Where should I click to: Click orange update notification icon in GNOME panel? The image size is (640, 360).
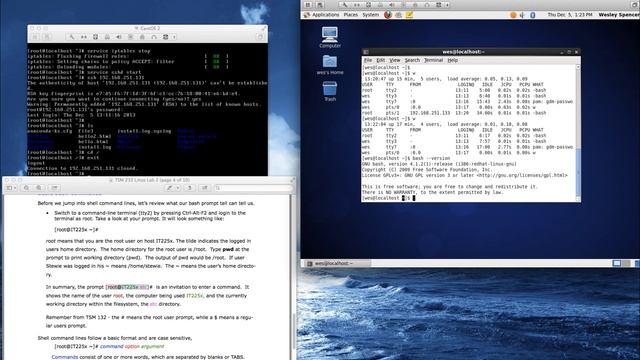coord(513,15)
